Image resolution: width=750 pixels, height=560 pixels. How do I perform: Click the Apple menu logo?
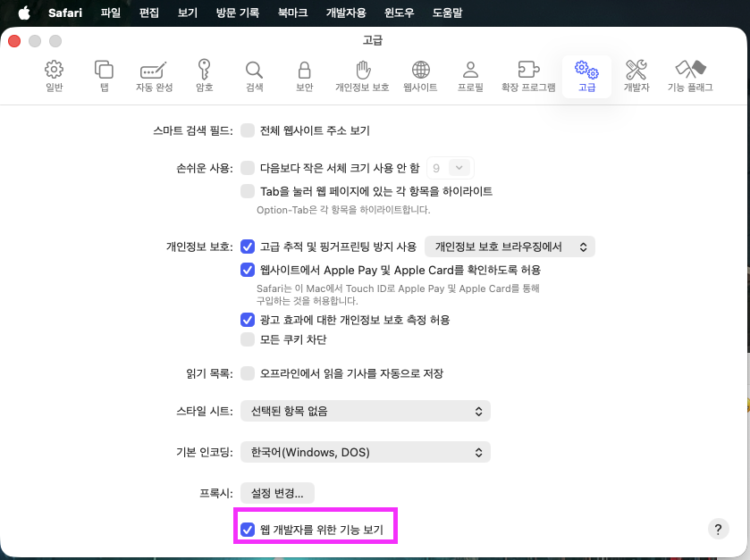(x=24, y=13)
